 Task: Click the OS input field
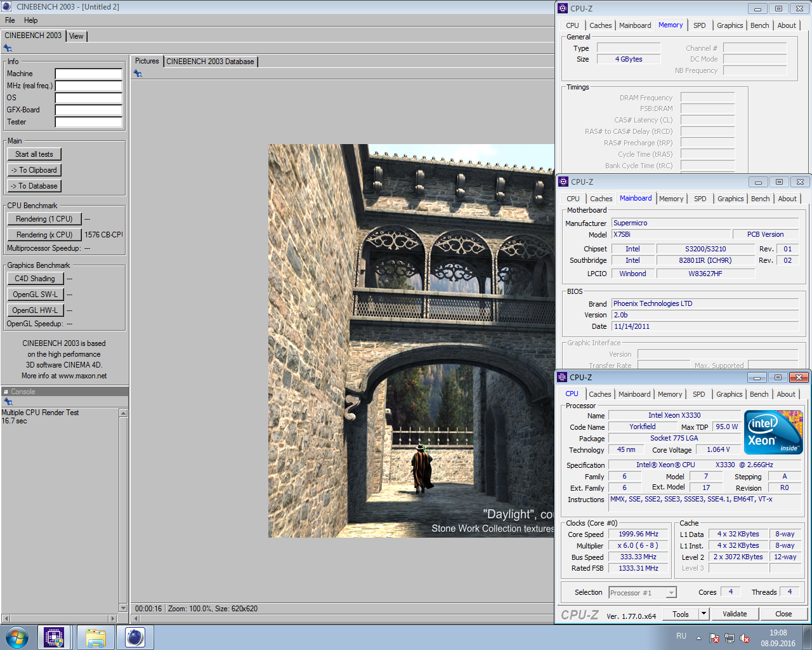(x=89, y=98)
